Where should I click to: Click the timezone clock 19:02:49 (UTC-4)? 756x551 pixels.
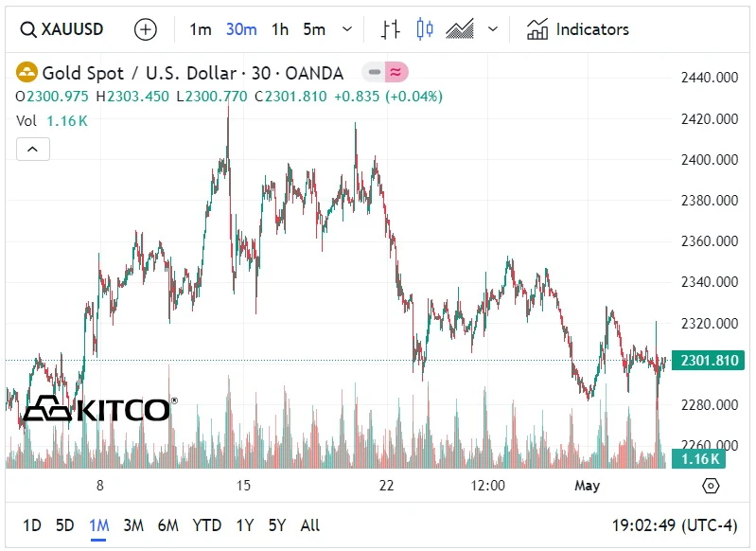(x=677, y=524)
